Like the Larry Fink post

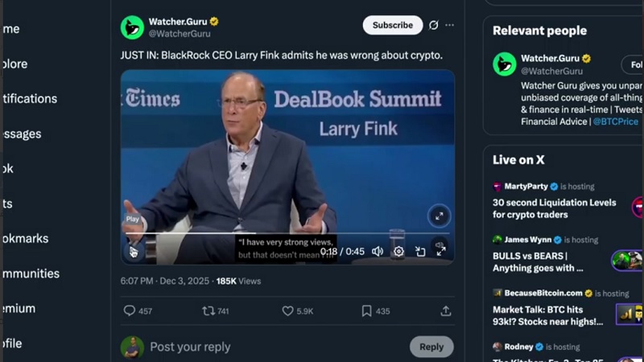click(287, 311)
